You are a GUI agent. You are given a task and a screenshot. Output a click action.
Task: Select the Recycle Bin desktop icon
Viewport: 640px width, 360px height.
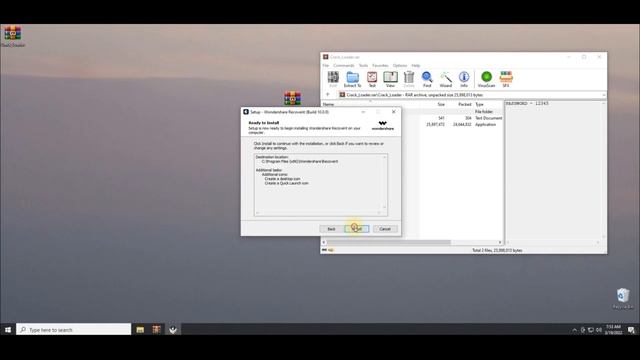pos(623,298)
